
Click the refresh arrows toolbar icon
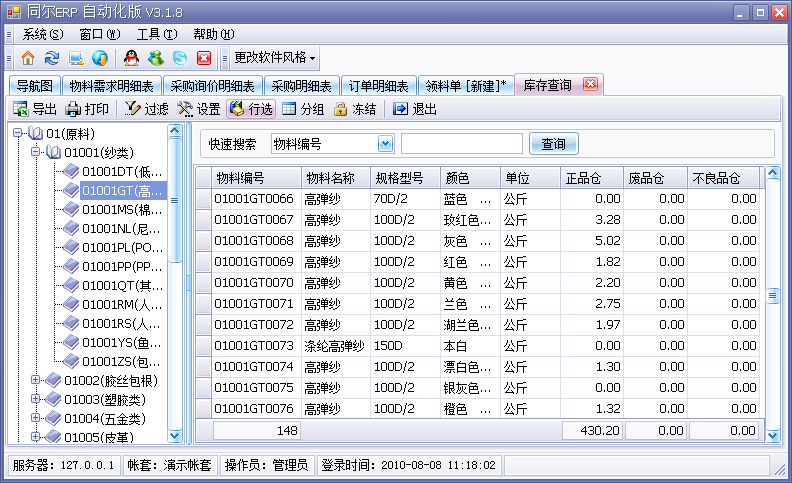coord(52,58)
